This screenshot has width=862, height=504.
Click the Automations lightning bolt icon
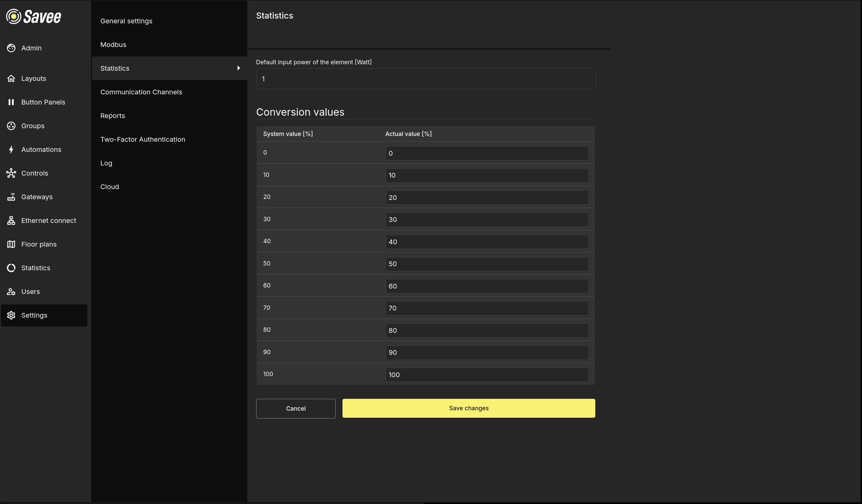(11, 150)
